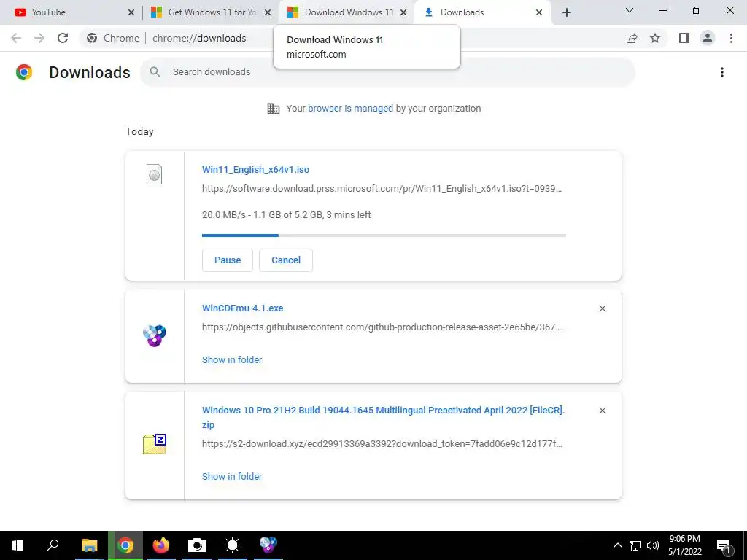Open the WinCDEmu-4.1.exe file link
This screenshot has height=560, width=747.
coord(242,308)
